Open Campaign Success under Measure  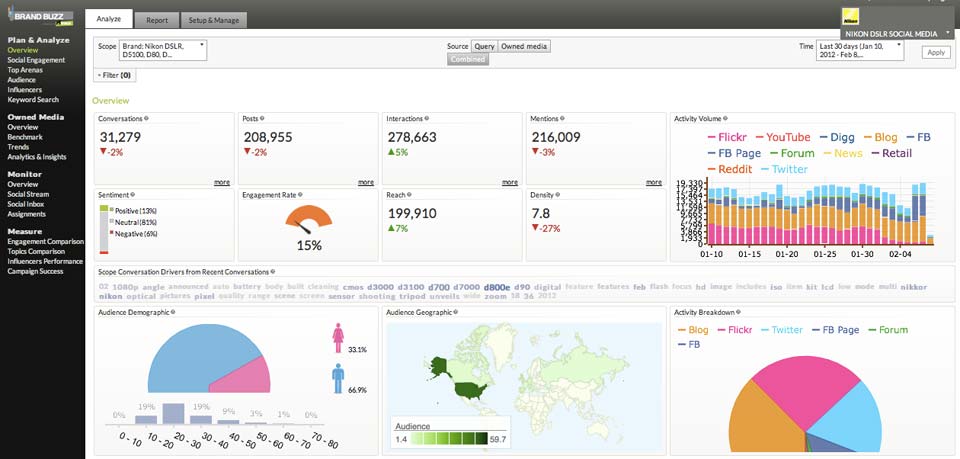click(35, 271)
